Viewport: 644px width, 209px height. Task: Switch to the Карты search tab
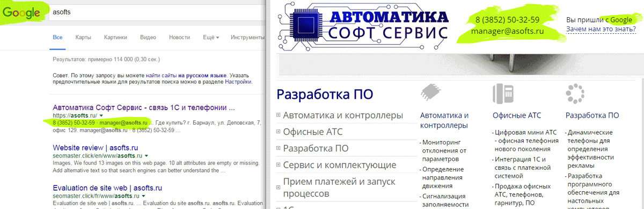pos(83,37)
